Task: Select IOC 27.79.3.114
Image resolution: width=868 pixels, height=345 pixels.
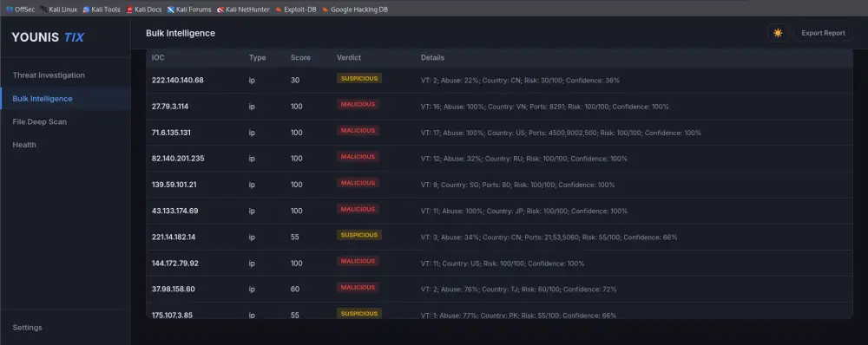Action: (x=170, y=106)
